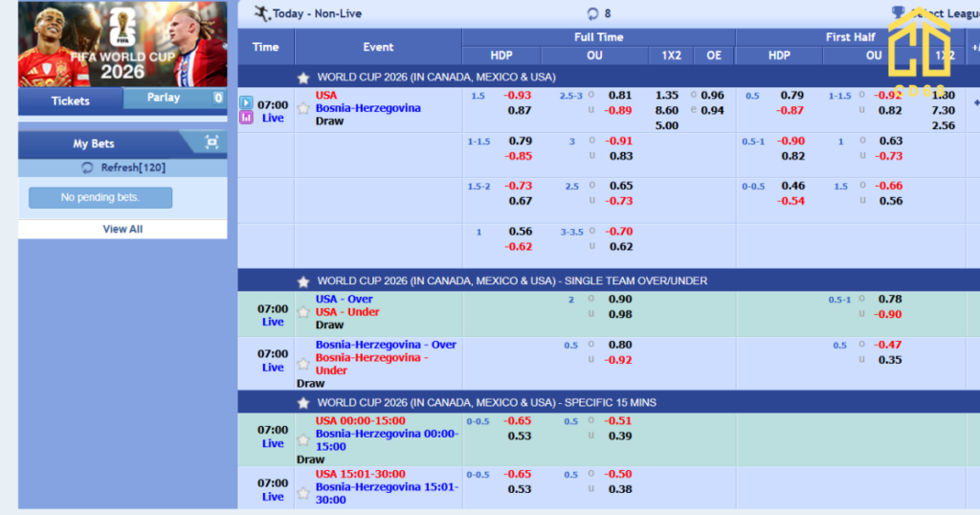Click star icon on World Cup 2026 league header
Viewport: 980px width, 515px height.
(303, 78)
